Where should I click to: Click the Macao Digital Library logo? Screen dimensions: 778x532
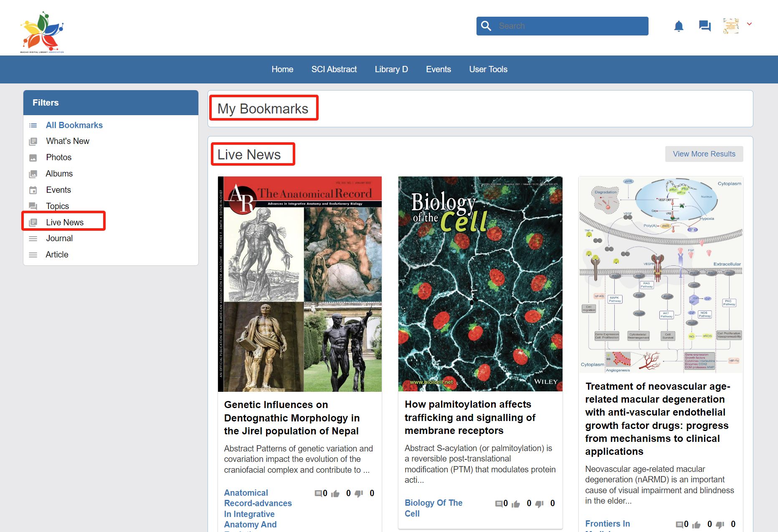point(42,32)
